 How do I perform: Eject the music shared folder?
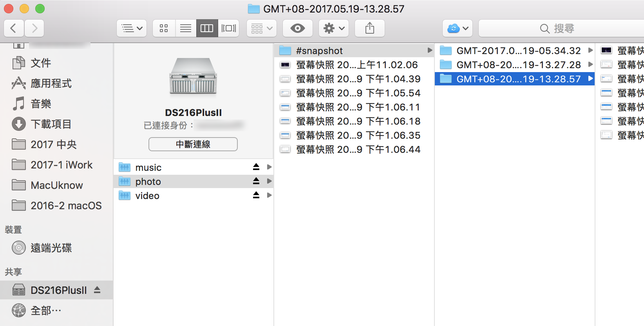click(256, 167)
